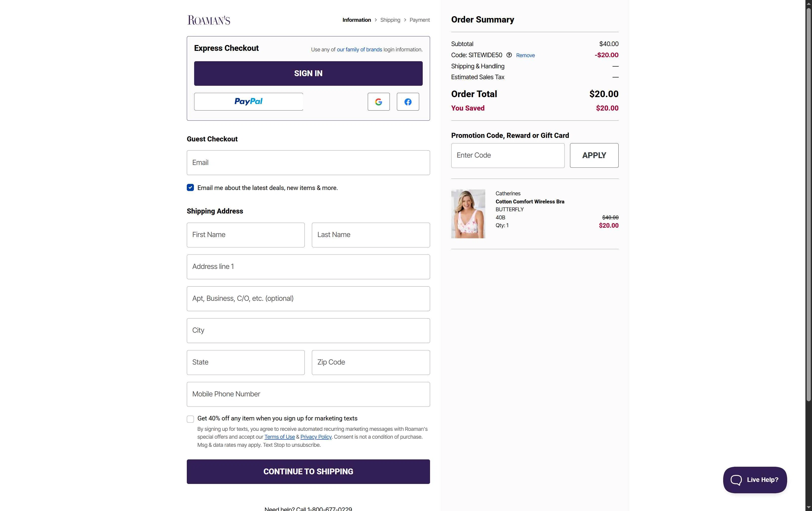The height and width of the screenshot is (511, 812).
Task: Continue to shipping
Action: tap(308, 472)
